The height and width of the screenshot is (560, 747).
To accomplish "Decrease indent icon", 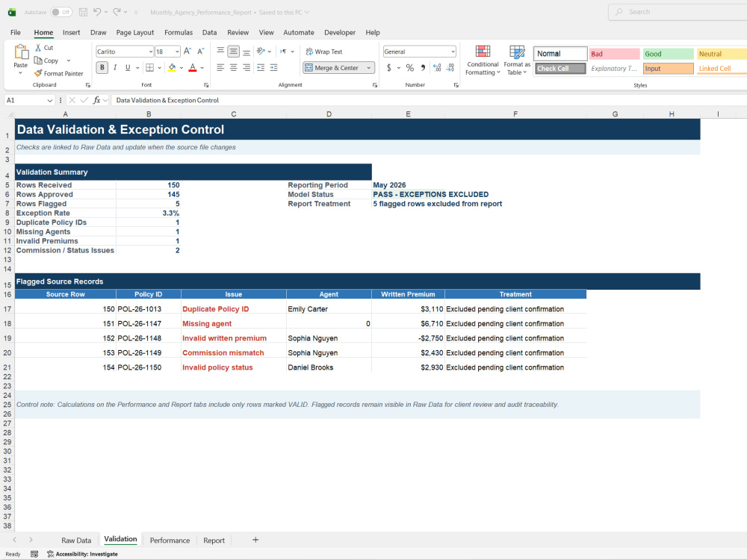I will tap(261, 68).
